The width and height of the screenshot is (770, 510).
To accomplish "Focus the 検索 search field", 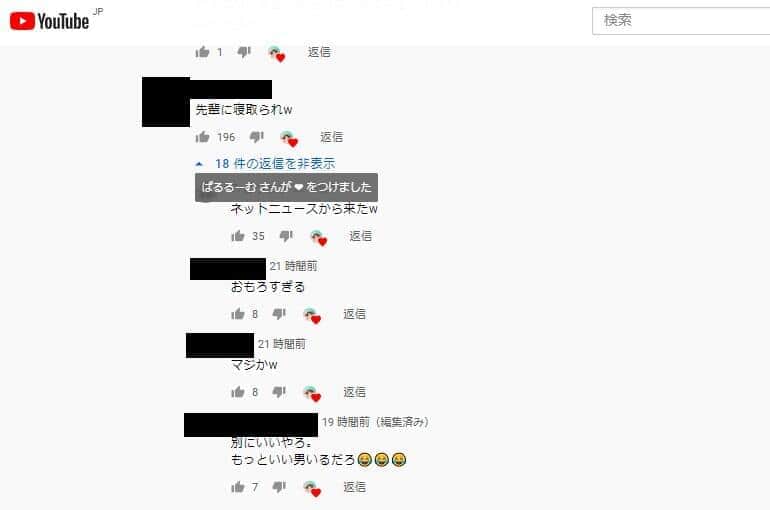I will coord(681,21).
